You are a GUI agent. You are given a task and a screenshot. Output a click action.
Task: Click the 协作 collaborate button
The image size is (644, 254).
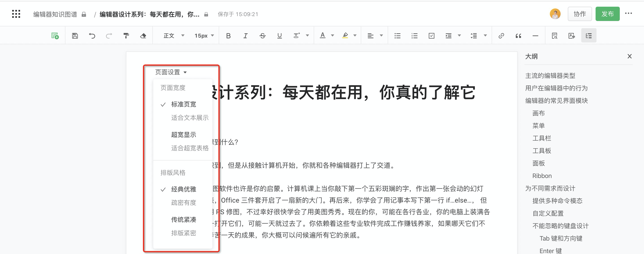pos(579,14)
